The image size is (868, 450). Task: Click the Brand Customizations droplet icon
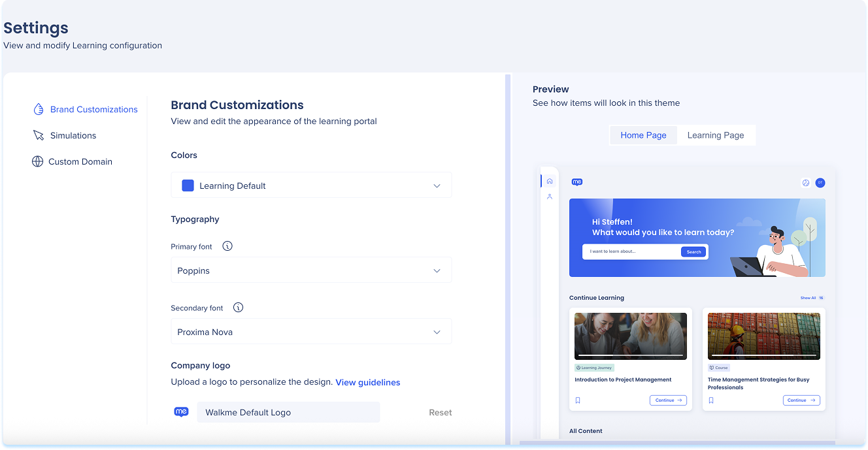[x=39, y=109]
